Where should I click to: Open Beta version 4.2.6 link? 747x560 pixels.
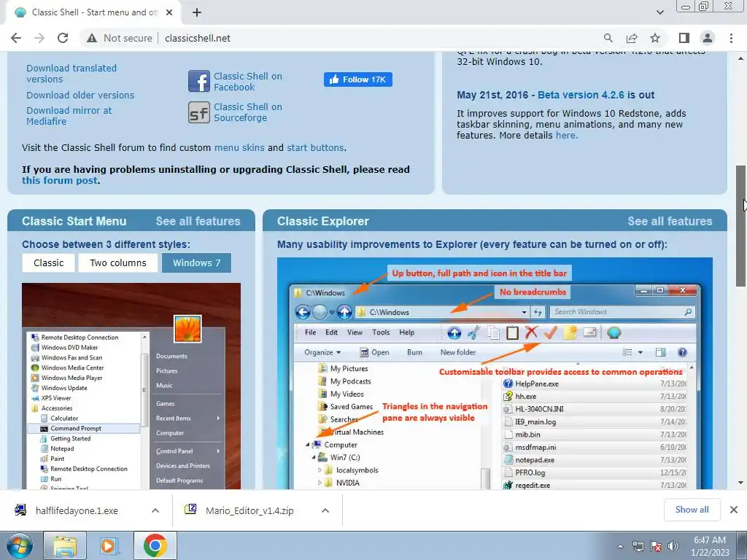(x=581, y=95)
